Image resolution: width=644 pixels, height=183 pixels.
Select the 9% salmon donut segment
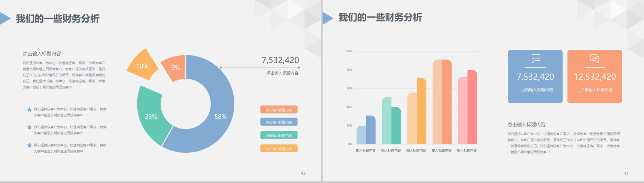coord(175,68)
